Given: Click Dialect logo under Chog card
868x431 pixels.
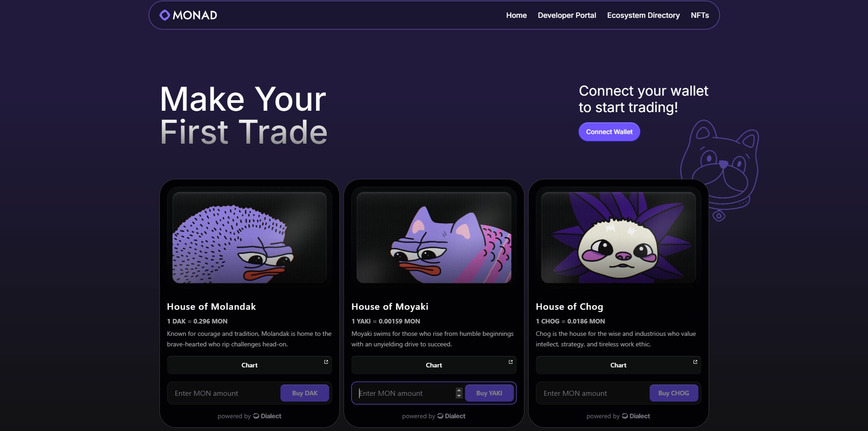Looking at the screenshot, I should click(x=636, y=416).
